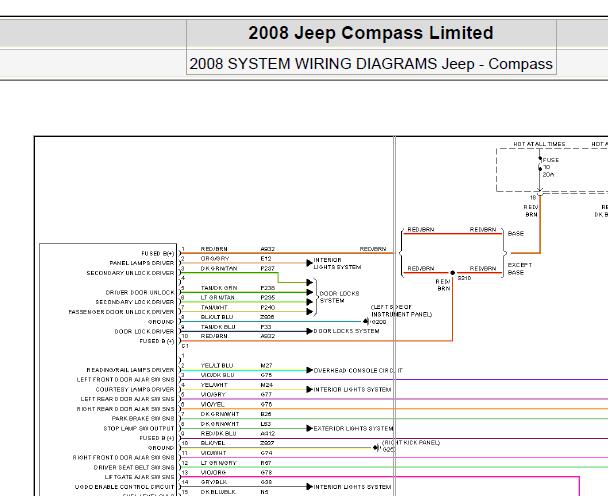Click the 'ORG/GRY' wire color label
The width and height of the screenshot is (608, 496).
[x=215, y=259]
